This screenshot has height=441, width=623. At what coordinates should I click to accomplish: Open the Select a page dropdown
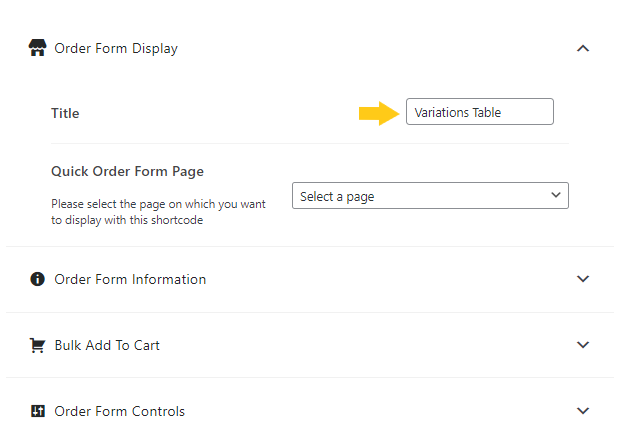[x=430, y=195]
